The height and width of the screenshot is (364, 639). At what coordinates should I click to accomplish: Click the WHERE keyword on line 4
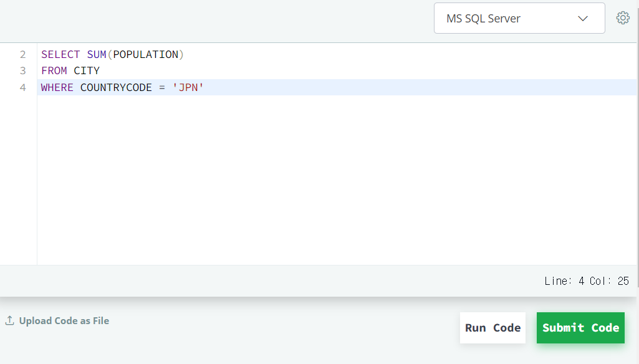[x=57, y=88]
